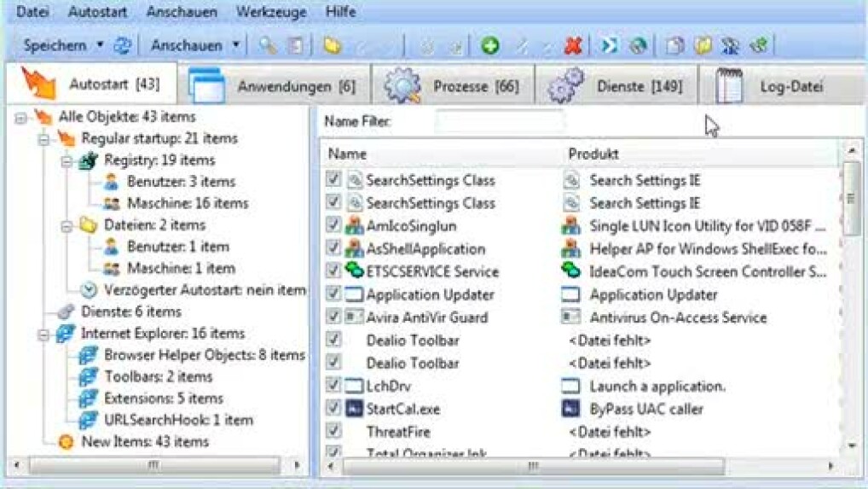Uncheck the Avira AntiVir Guard checkbox
The width and height of the screenshot is (868, 489).
tap(333, 317)
